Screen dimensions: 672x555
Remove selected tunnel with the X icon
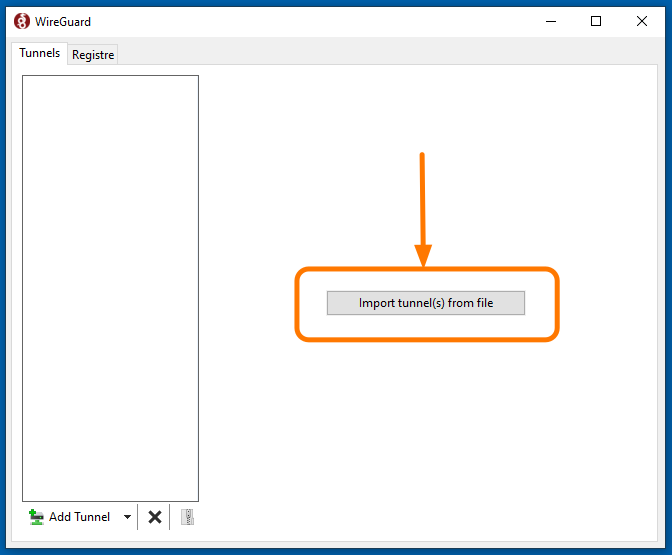click(x=155, y=517)
